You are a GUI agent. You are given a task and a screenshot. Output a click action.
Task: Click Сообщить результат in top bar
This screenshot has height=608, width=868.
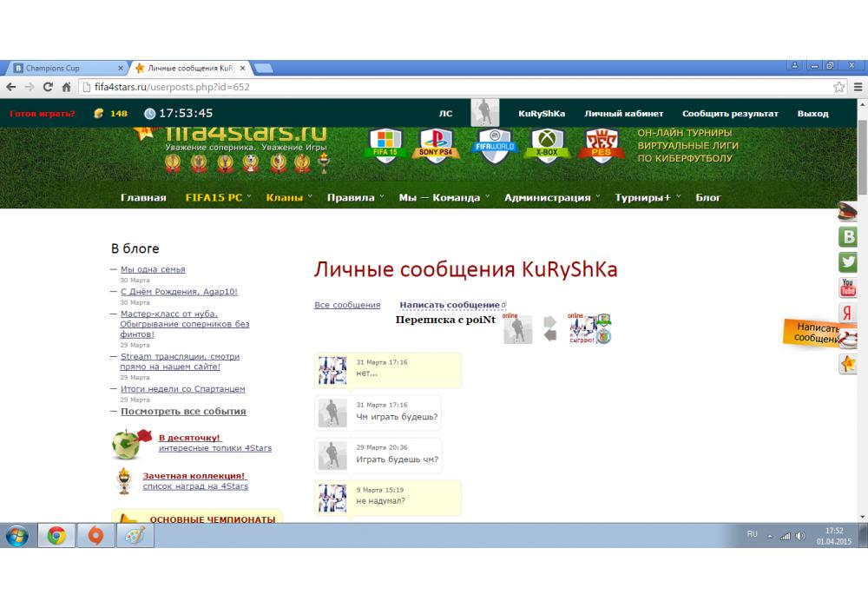click(730, 114)
